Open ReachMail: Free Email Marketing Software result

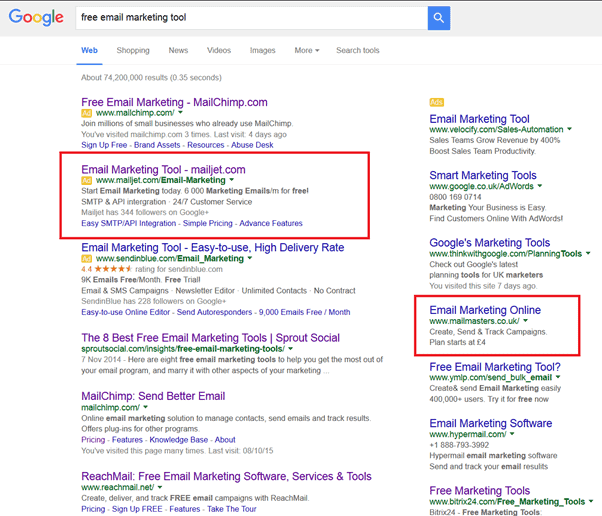226,476
